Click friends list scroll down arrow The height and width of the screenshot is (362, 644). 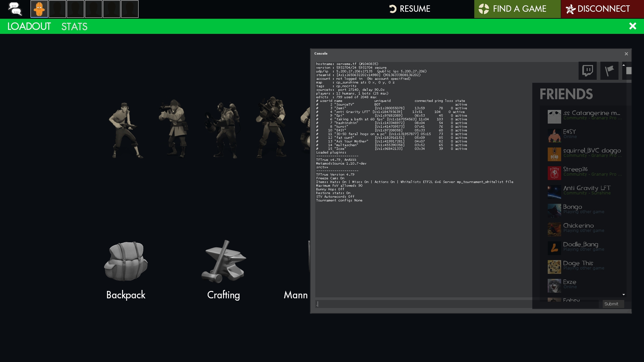pyautogui.click(x=624, y=295)
